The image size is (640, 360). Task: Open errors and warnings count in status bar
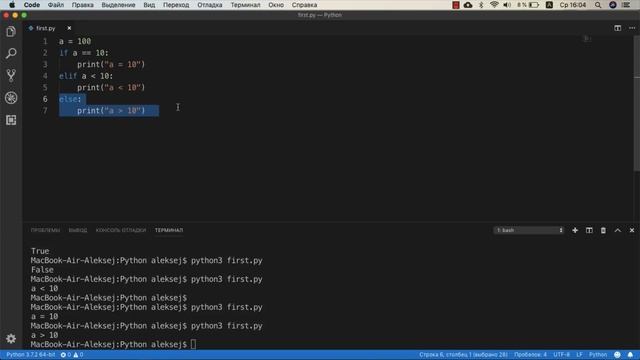(x=72, y=355)
